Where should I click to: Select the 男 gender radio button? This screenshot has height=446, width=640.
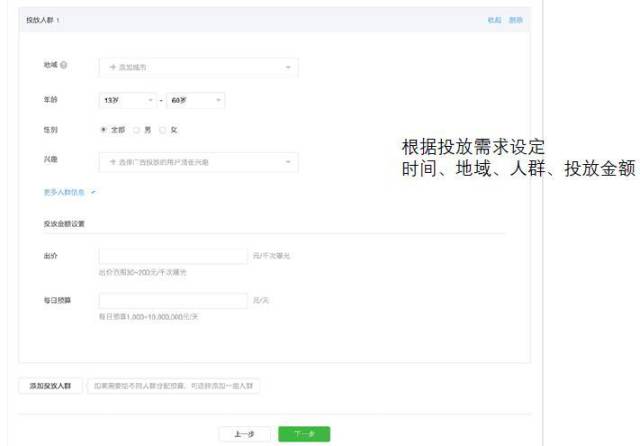136,129
